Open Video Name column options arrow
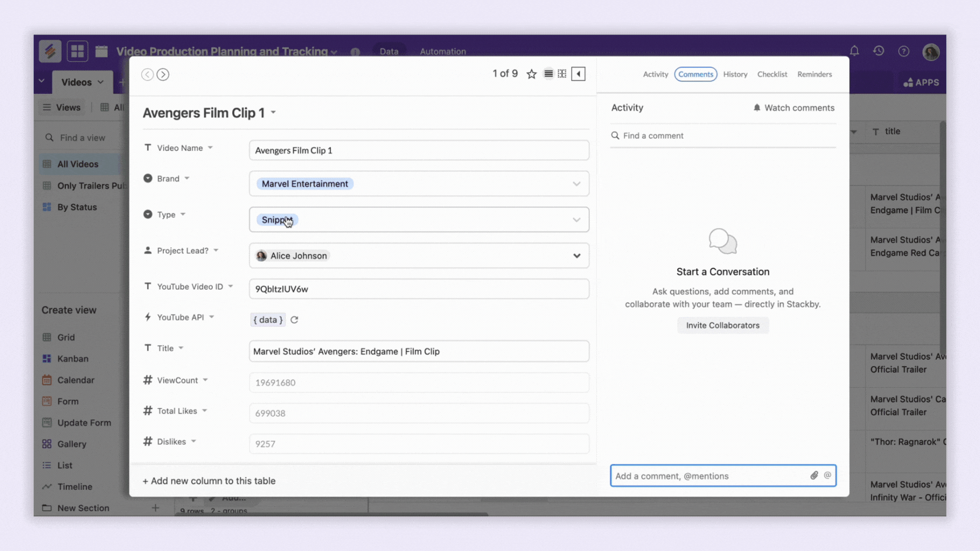 [211, 148]
